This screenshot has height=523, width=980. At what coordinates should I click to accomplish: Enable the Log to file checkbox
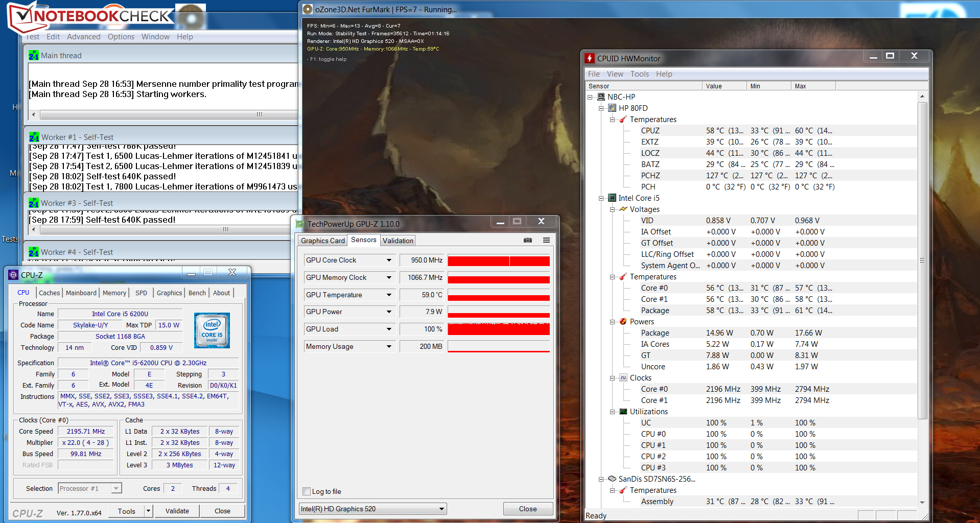point(307,491)
